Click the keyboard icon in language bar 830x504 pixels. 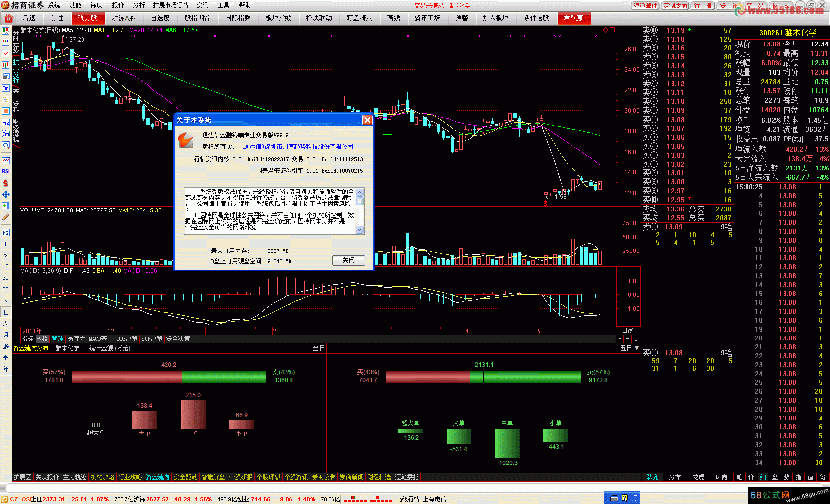point(614,498)
